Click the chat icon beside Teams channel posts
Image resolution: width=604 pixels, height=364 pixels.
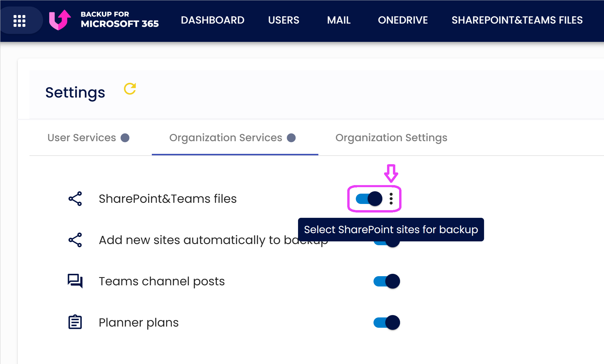[75, 281]
